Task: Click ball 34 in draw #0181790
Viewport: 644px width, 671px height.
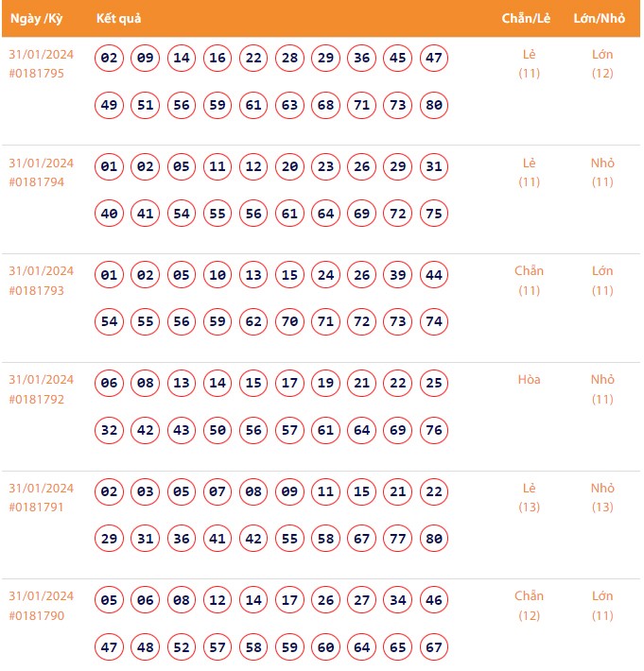Action: click(x=398, y=600)
